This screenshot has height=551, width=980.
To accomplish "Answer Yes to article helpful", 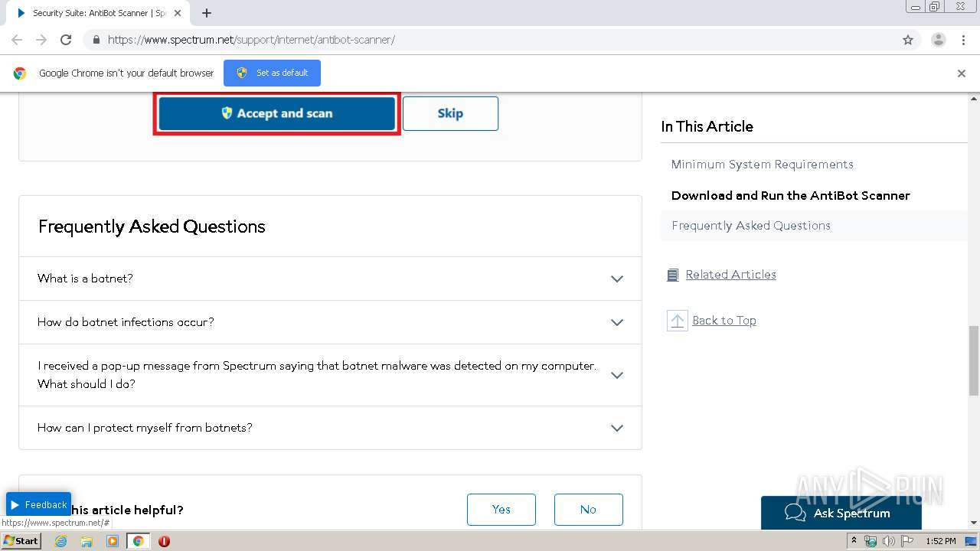I will (501, 510).
